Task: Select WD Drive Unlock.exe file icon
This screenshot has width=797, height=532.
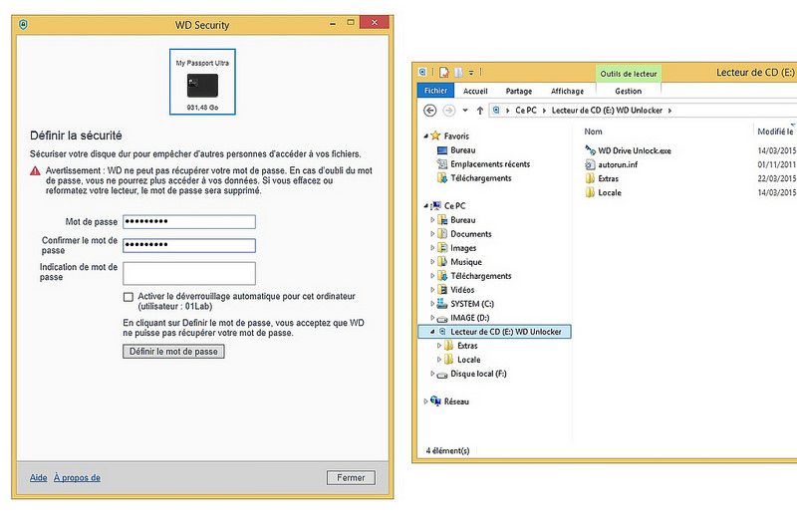Action: pyautogui.click(x=590, y=150)
